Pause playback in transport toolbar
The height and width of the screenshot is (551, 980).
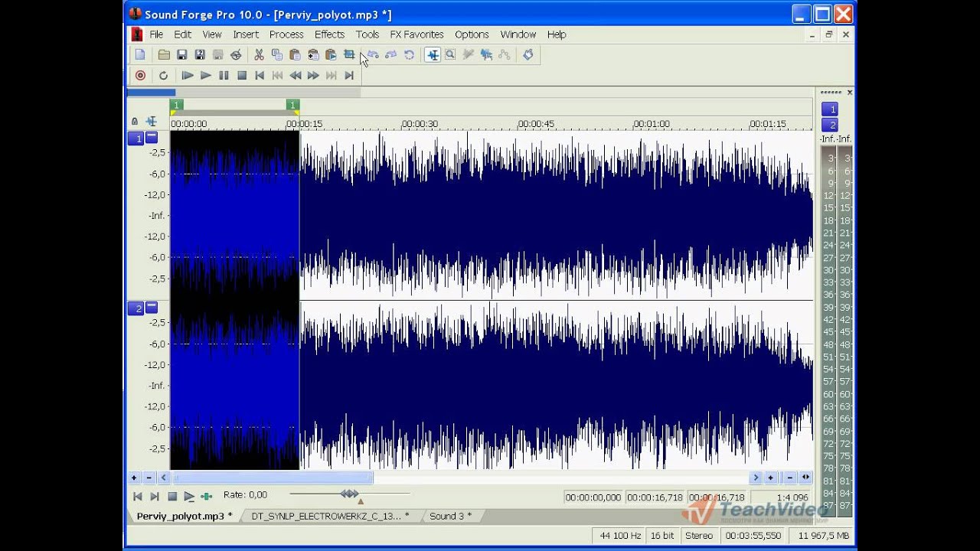224,75
